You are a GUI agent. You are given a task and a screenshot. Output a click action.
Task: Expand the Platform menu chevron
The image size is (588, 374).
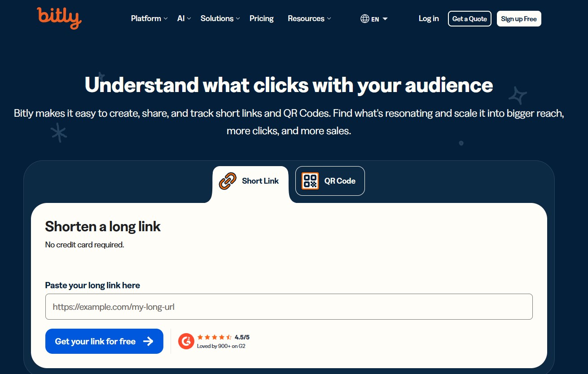point(166,19)
